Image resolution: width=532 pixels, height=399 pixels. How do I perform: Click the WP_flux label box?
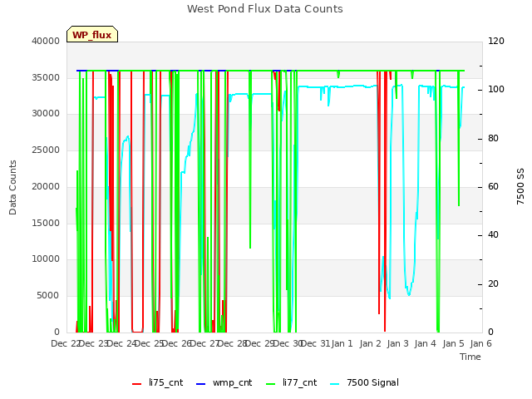(92, 34)
